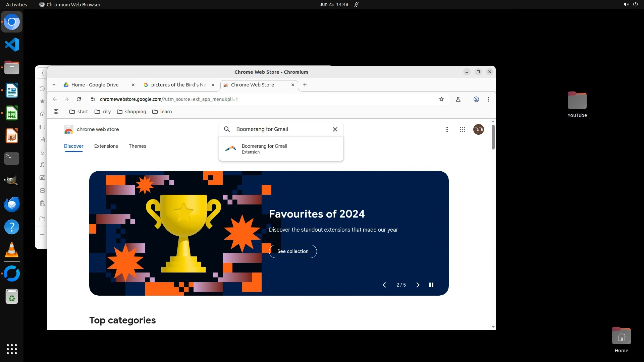Go to the previous carousel slide
The width and height of the screenshot is (644, 362).
384,285
